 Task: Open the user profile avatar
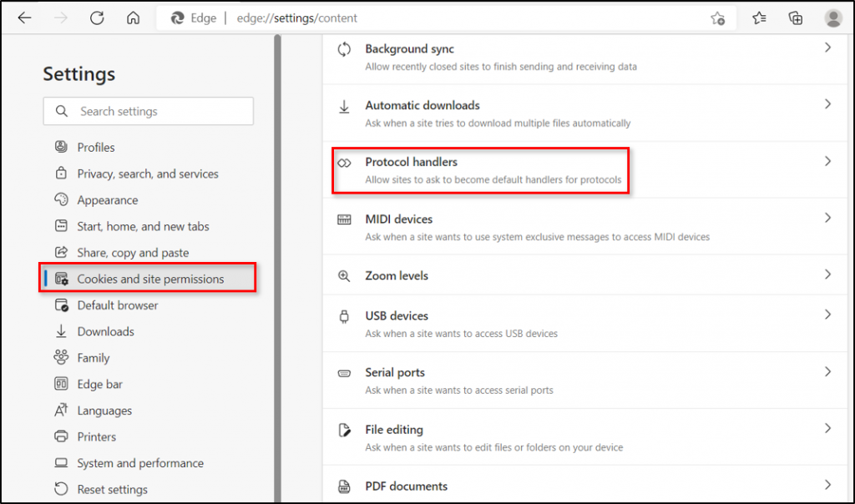[x=832, y=18]
